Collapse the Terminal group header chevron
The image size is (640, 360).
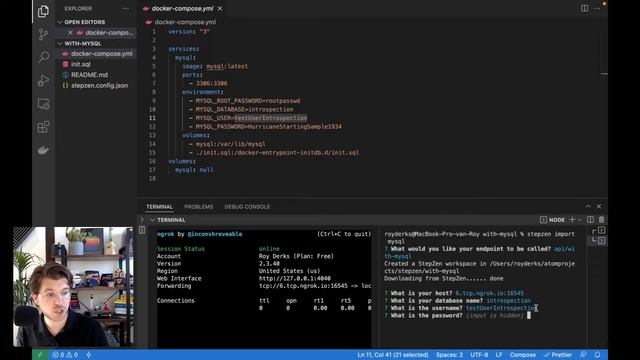152,220
